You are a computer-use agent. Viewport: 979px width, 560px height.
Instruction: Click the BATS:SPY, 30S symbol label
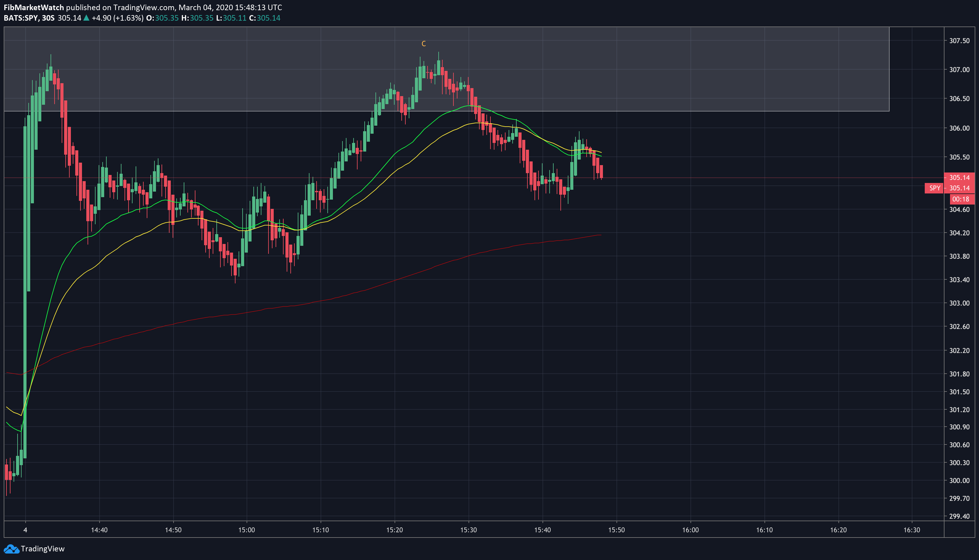(29, 18)
